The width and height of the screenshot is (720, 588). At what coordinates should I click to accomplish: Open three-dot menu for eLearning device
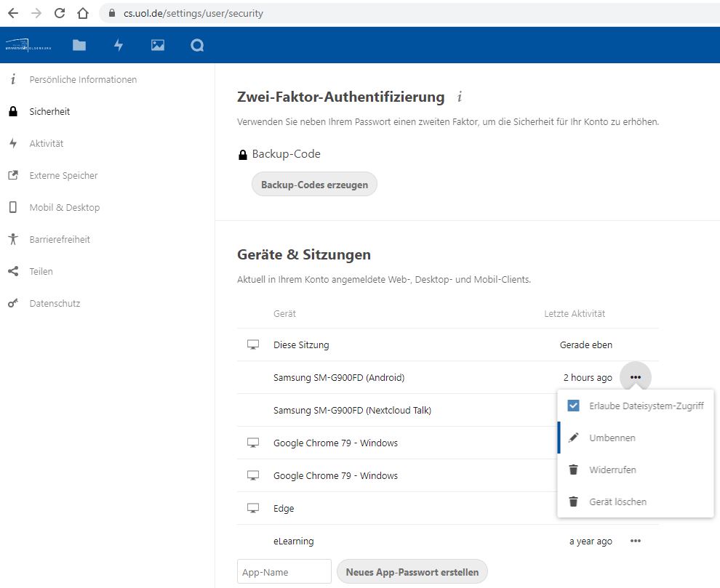click(636, 541)
